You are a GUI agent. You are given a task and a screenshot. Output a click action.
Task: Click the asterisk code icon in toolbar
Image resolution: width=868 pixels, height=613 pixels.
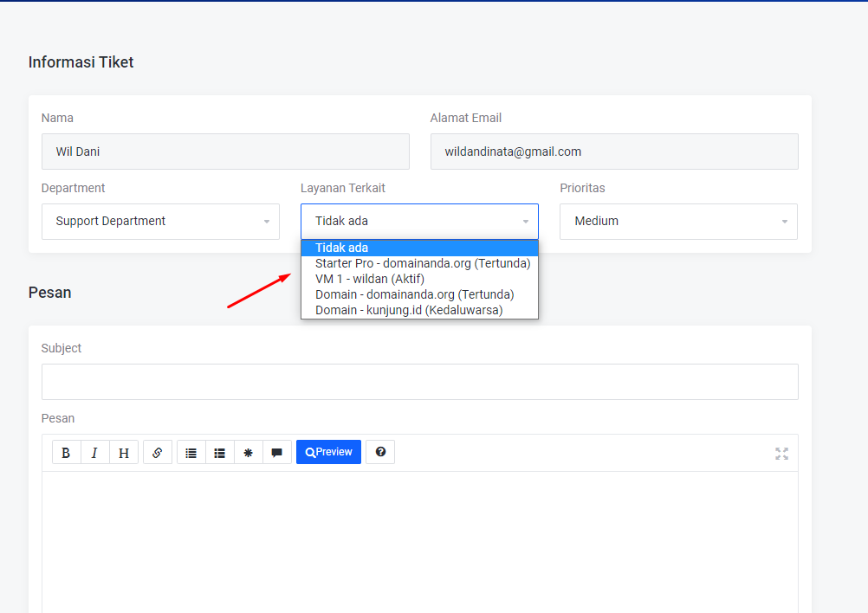(x=249, y=453)
